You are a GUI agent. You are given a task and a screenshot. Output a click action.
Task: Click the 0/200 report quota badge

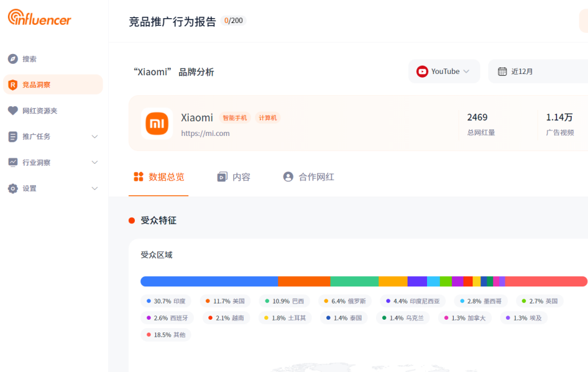click(x=233, y=21)
